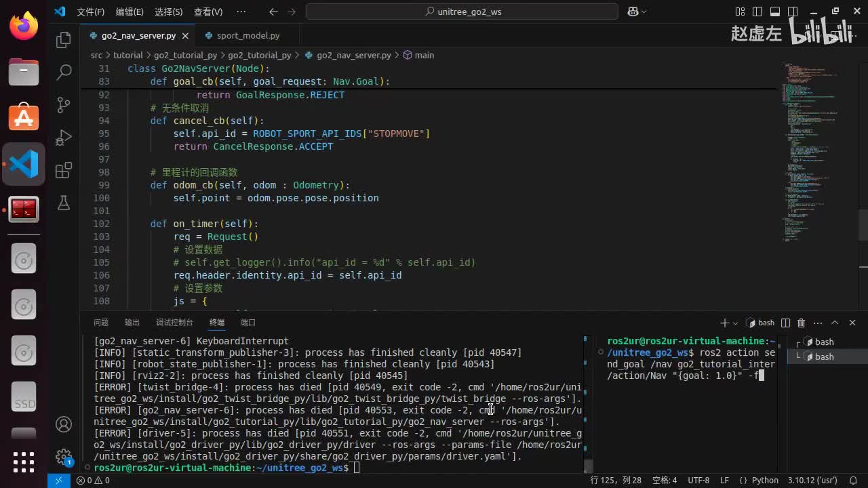Open the 选择(S) menu

point(169,12)
